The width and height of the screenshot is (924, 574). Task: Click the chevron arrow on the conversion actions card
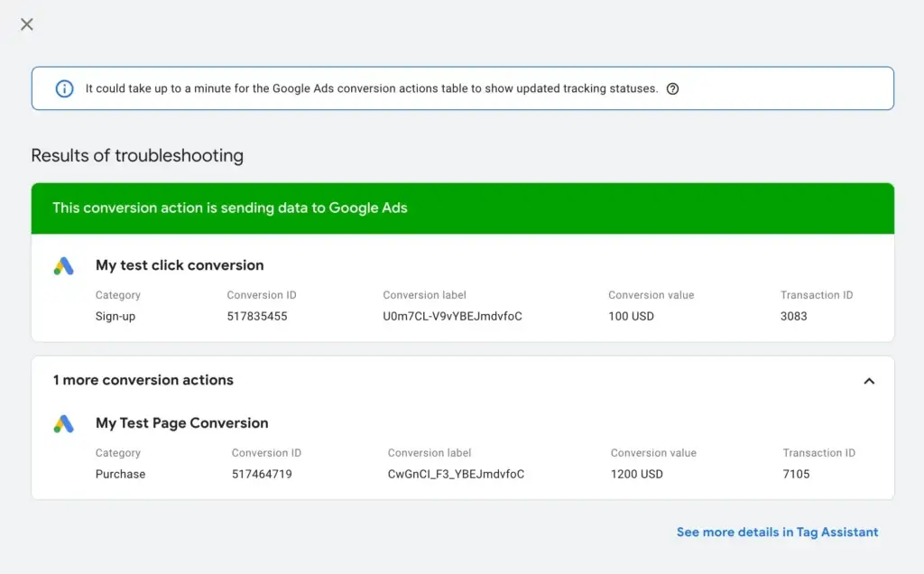tap(869, 381)
